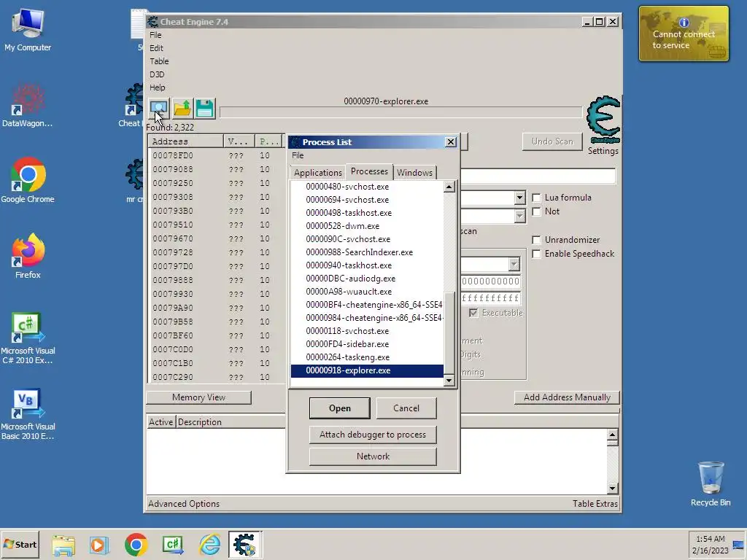Open Visual C# from the taskbar
Viewport: 747px width, 560px height.
173,545
